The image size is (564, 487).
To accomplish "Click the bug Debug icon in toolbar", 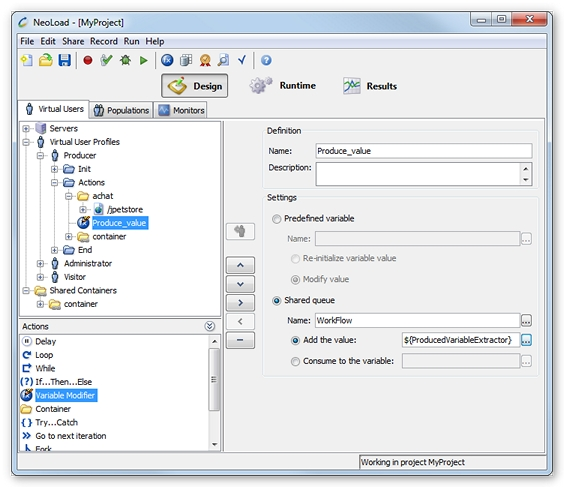I will pyautogui.click(x=125, y=60).
